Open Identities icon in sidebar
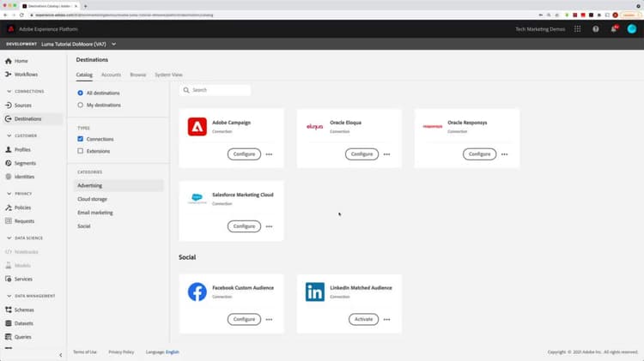 9,177
